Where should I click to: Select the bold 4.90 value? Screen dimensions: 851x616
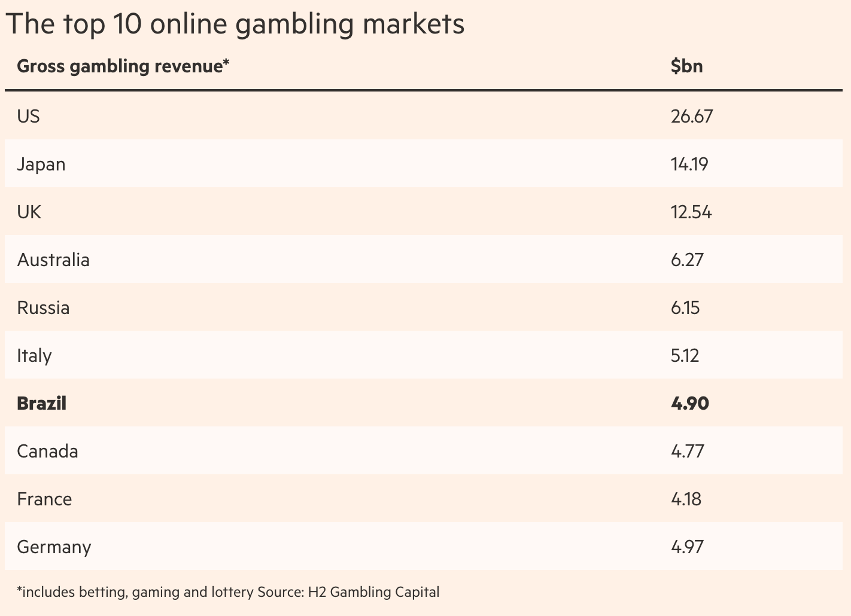(x=689, y=403)
